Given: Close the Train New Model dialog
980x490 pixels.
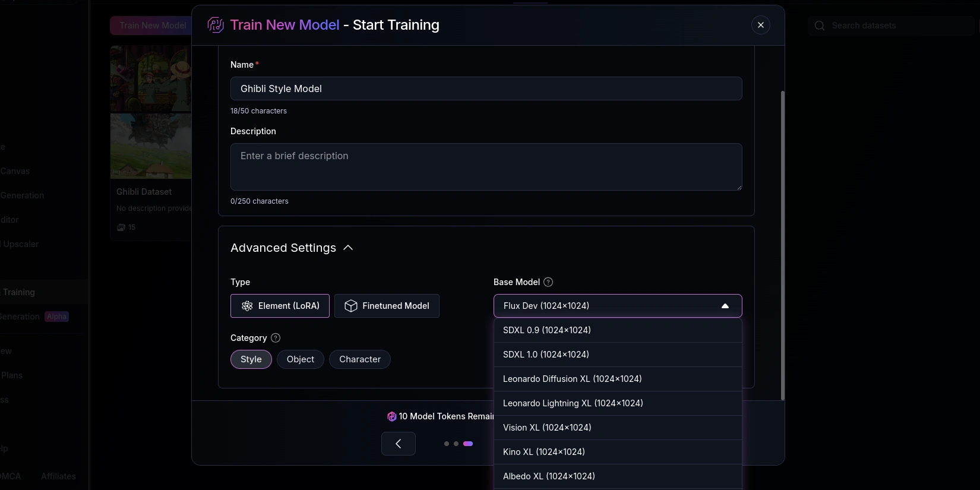Looking at the screenshot, I should point(760,25).
